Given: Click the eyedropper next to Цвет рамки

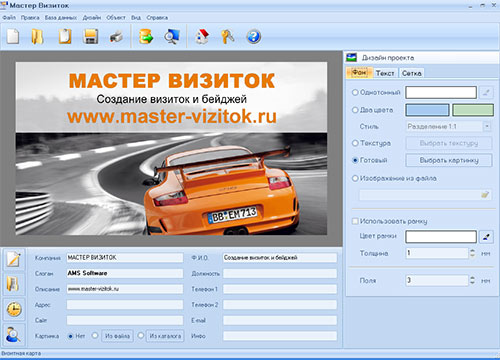Looking at the screenshot, I should (x=486, y=237).
